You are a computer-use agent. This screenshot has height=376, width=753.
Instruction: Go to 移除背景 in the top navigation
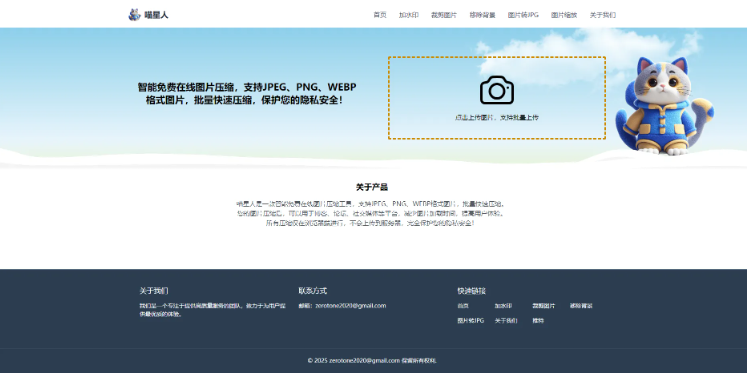[482, 15]
